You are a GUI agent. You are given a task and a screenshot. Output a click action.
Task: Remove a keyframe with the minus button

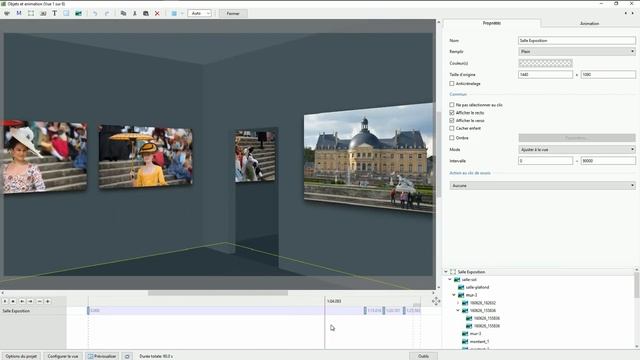[40, 301]
